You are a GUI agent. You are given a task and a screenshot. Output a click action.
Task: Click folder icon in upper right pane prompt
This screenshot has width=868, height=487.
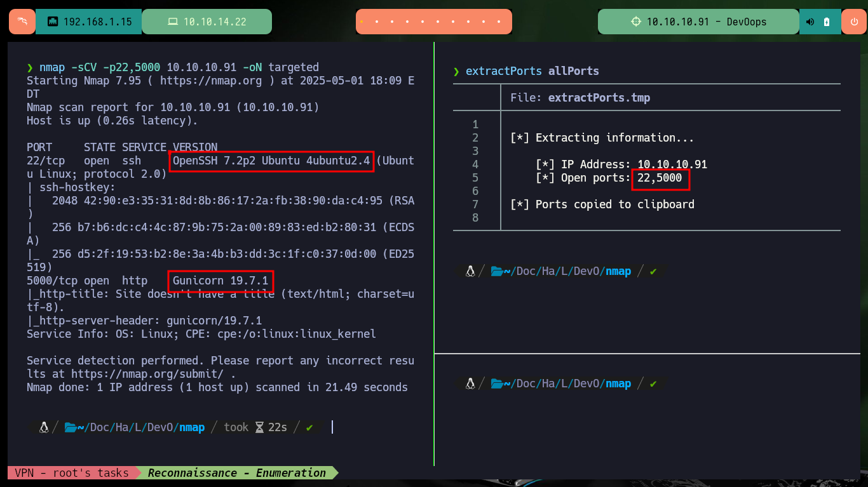[x=497, y=271]
